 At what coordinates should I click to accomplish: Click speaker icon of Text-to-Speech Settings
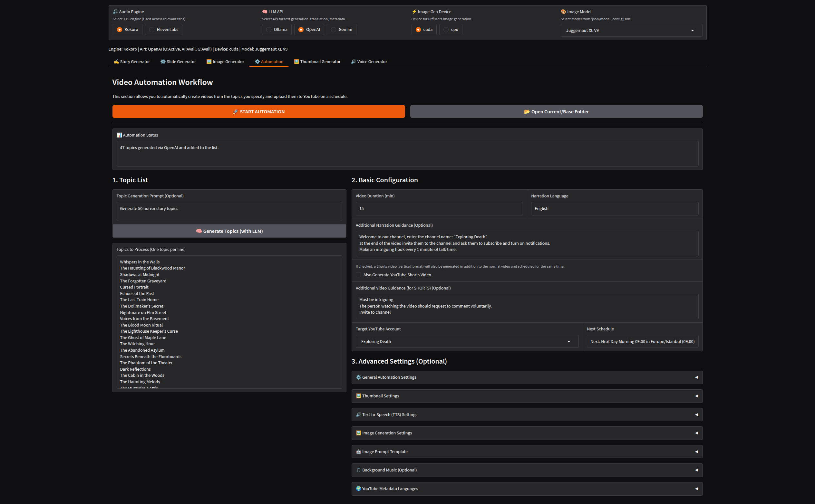[x=358, y=415]
